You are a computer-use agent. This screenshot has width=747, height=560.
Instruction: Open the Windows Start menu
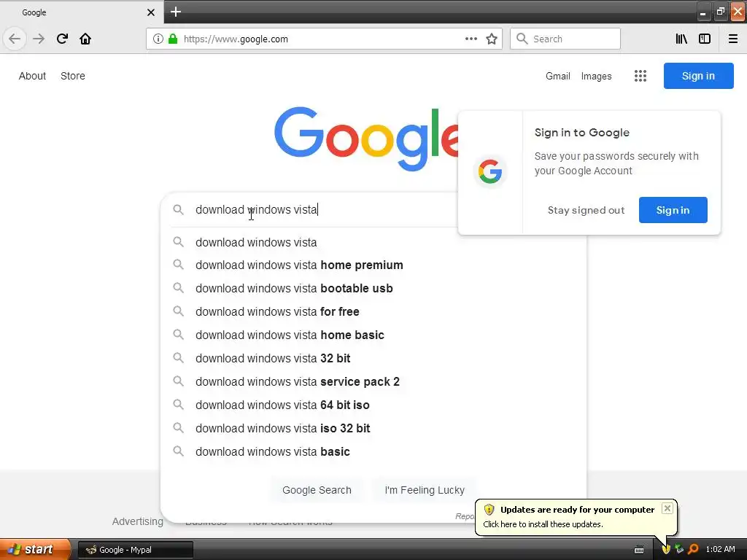(x=35, y=549)
